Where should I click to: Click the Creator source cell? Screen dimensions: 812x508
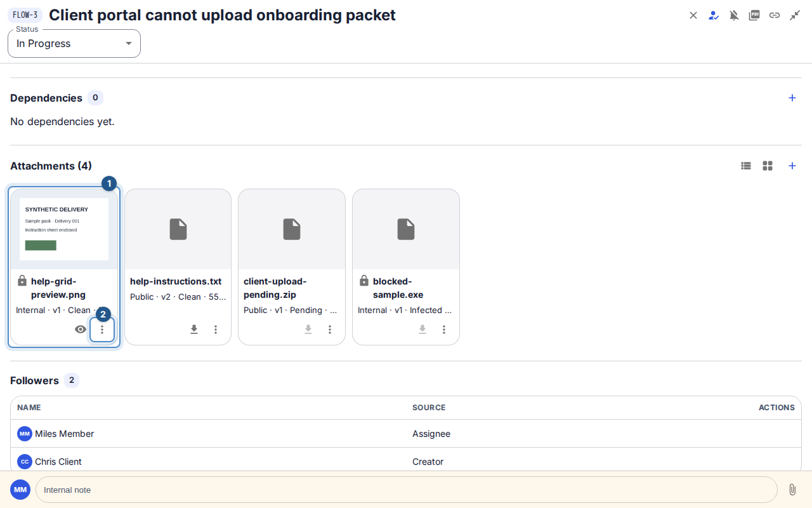tap(428, 462)
